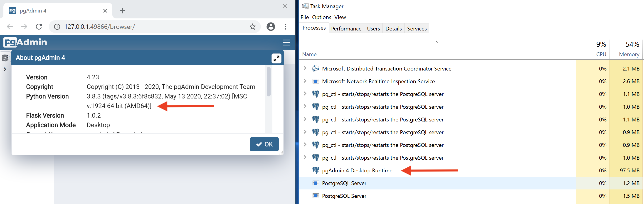Sort processes by Memory column
644x204 pixels.
click(x=629, y=54)
